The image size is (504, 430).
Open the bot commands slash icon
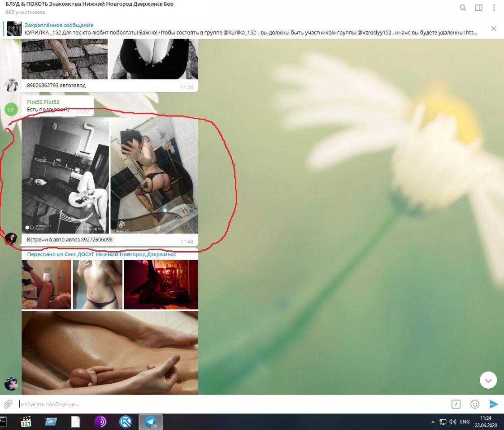click(456, 404)
